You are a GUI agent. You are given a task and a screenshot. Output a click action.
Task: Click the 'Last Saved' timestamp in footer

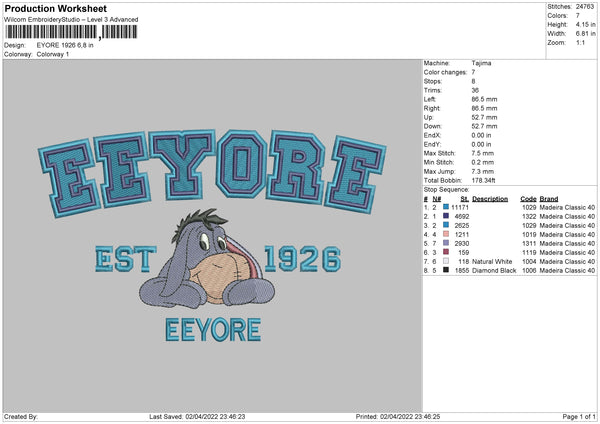coord(197,417)
